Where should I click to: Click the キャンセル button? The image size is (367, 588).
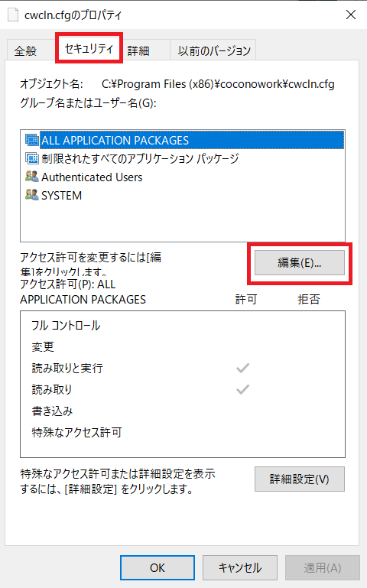(240, 568)
